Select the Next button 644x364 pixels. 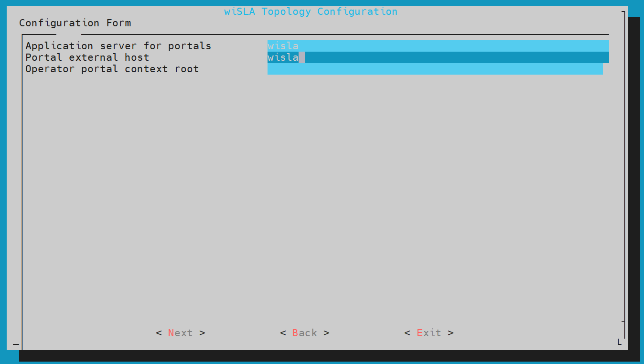point(181,333)
